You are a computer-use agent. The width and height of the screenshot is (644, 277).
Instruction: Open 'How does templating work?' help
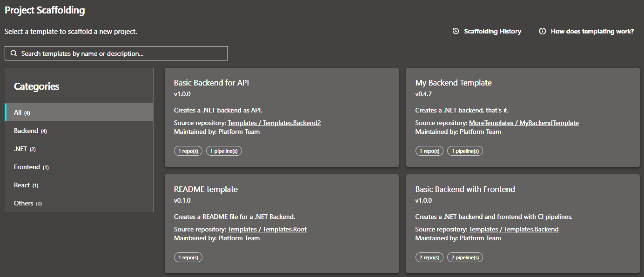click(586, 31)
